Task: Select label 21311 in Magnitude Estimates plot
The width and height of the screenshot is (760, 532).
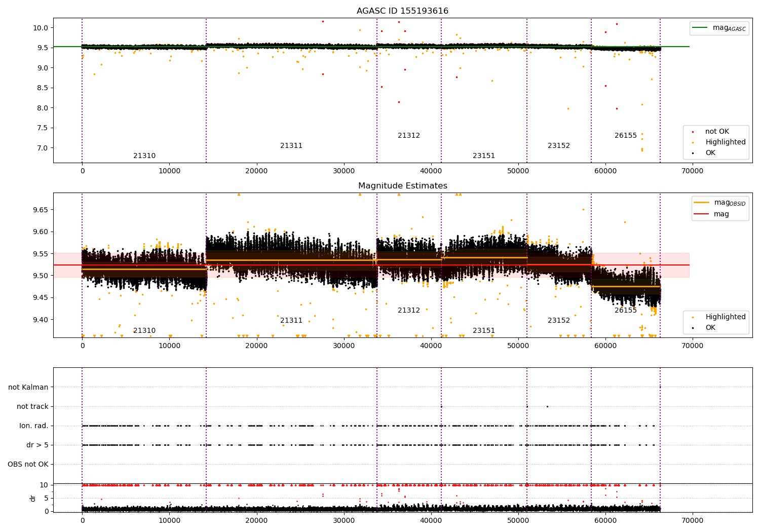Action: pos(291,321)
